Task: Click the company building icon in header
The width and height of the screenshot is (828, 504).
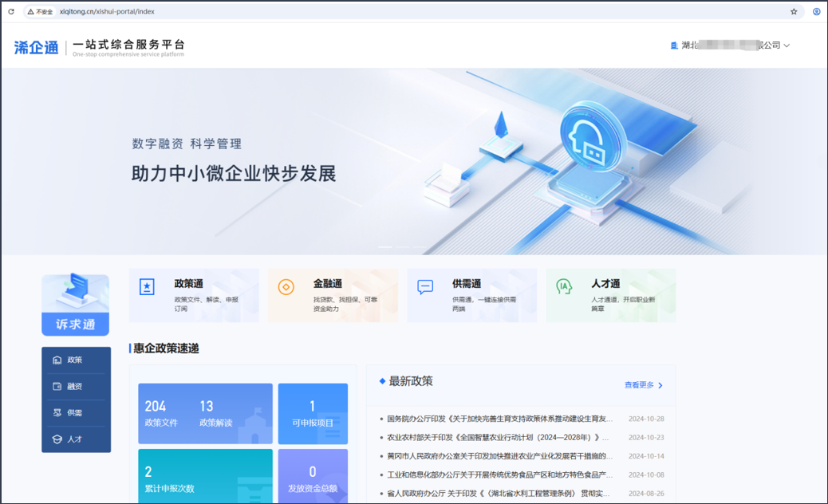Action: (674, 45)
